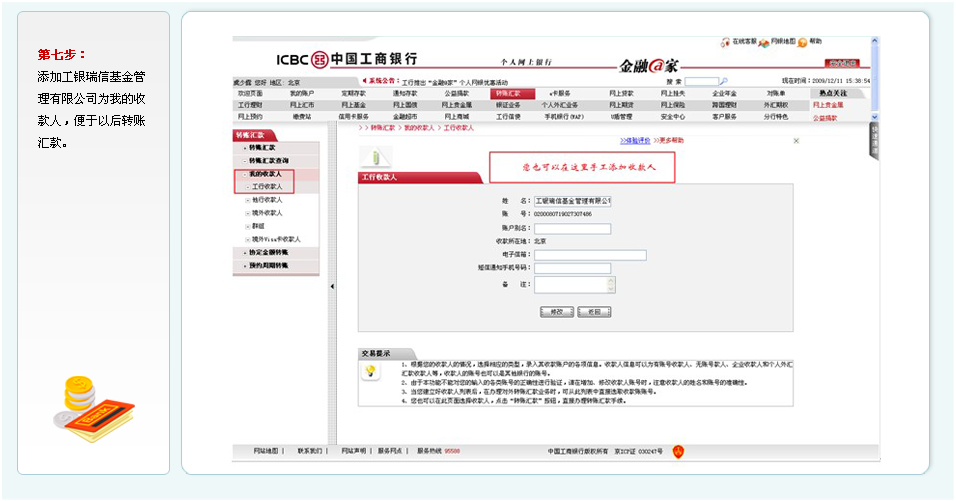This screenshot has height=501, width=956.
Task: Close the panel with the X icon
Action: [796, 141]
